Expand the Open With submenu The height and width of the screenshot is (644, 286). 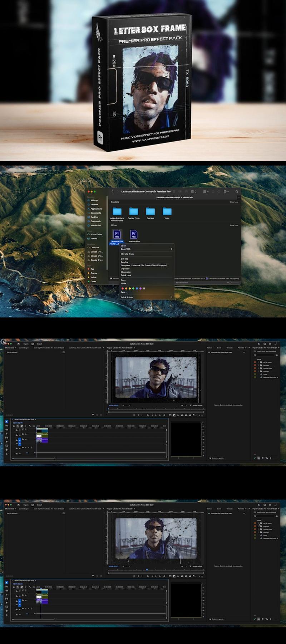click(x=147, y=249)
